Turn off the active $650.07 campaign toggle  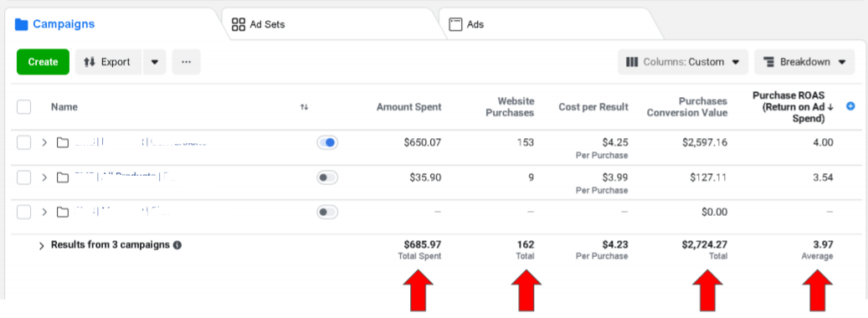pyautogui.click(x=327, y=143)
